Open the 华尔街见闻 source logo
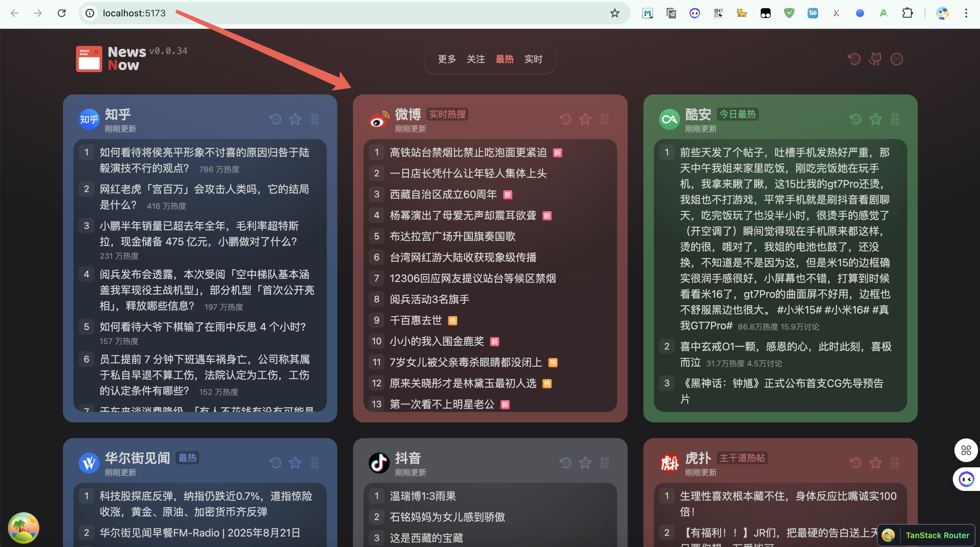The image size is (980, 547). pyautogui.click(x=89, y=463)
